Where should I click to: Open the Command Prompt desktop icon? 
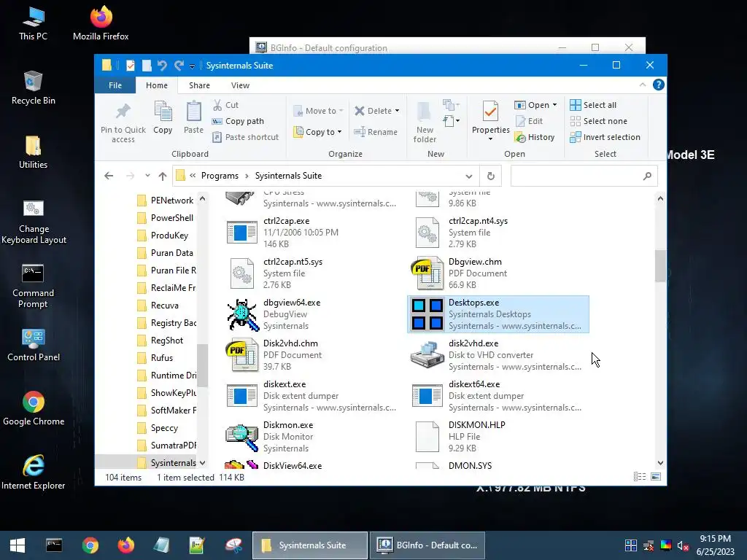[33, 286]
